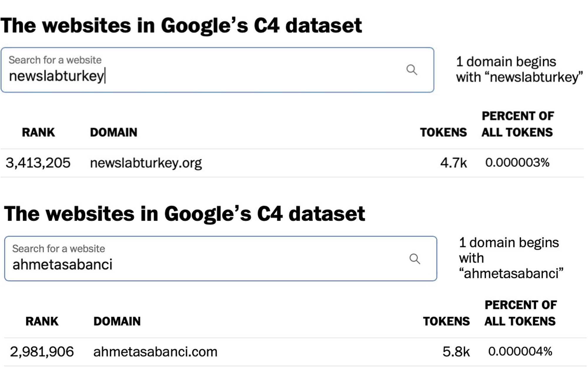Click the magnifier icon beside newslabturkey query
Screen dimensions: 588x384
click(412, 70)
